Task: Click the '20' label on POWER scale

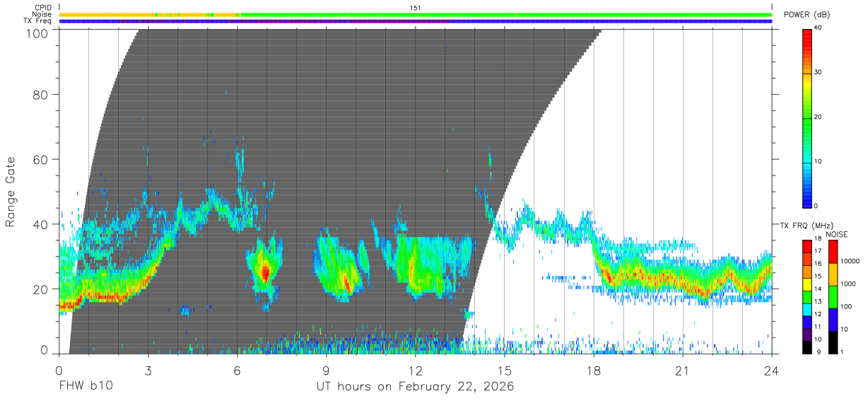Action: pos(819,117)
